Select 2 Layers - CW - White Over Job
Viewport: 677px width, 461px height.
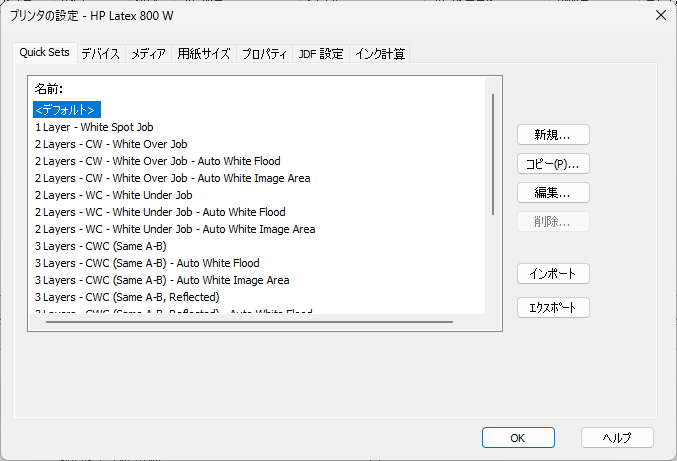111,144
